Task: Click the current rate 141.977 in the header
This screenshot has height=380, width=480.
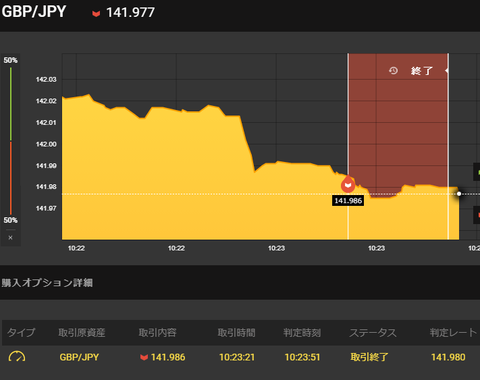Action: pos(130,13)
